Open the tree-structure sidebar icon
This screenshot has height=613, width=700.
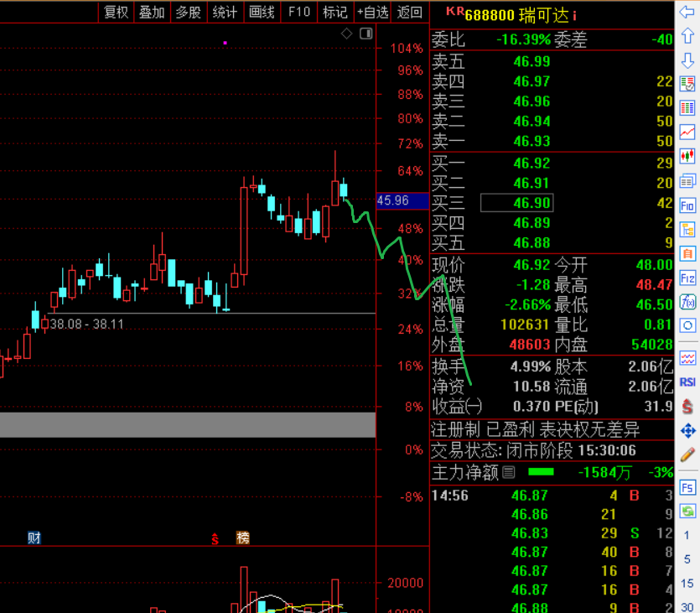point(687,230)
